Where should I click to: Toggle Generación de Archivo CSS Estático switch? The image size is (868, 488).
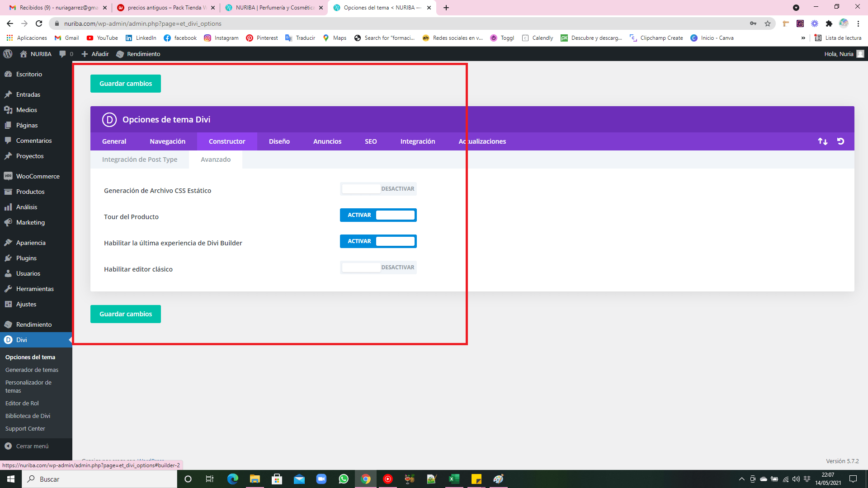[378, 189]
